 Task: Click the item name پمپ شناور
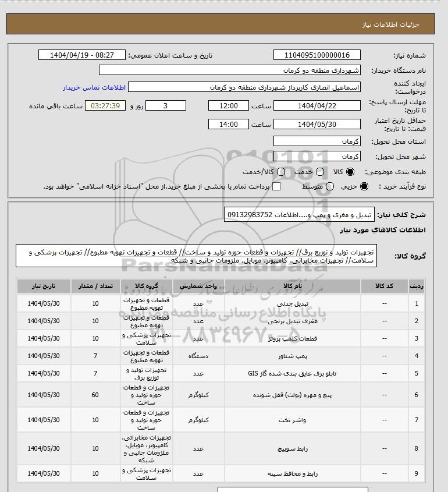293,356
